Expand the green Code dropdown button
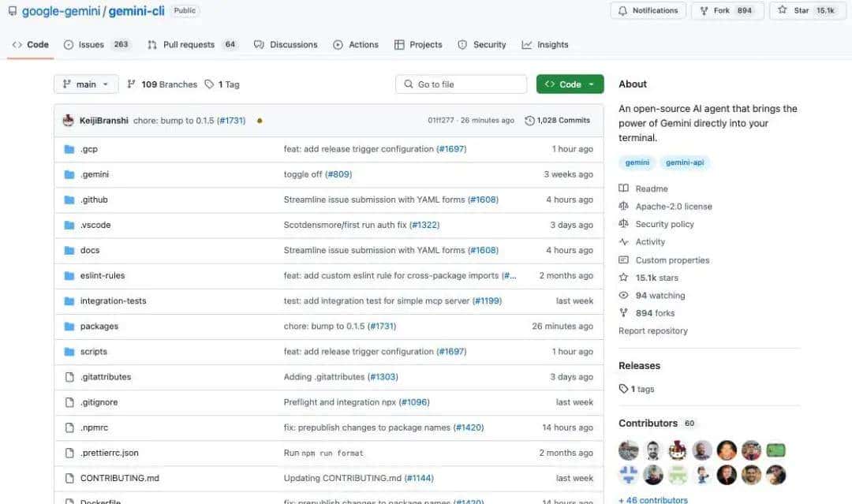Viewport: 852px width, 504px height. pyautogui.click(x=570, y=84)
